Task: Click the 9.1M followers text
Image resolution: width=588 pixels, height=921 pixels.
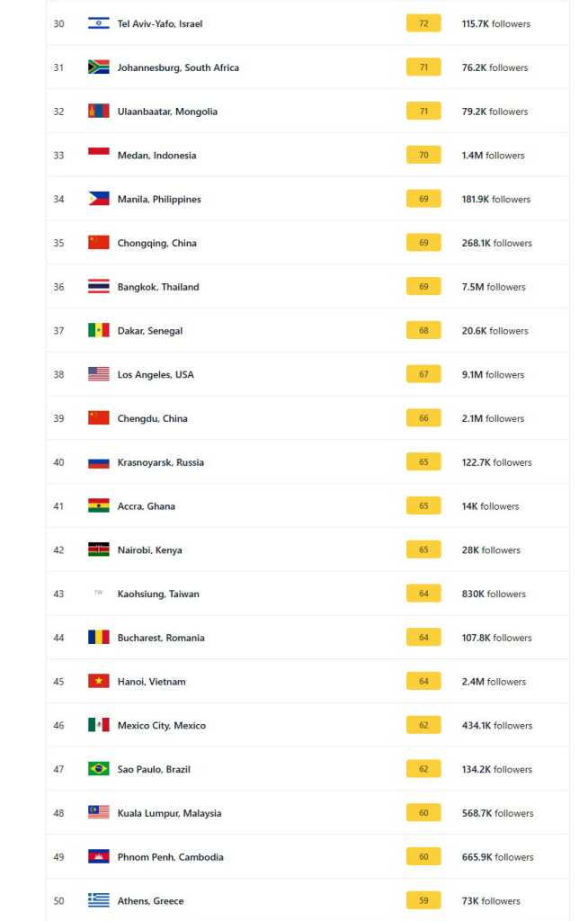Action: [x=493, y=374]
